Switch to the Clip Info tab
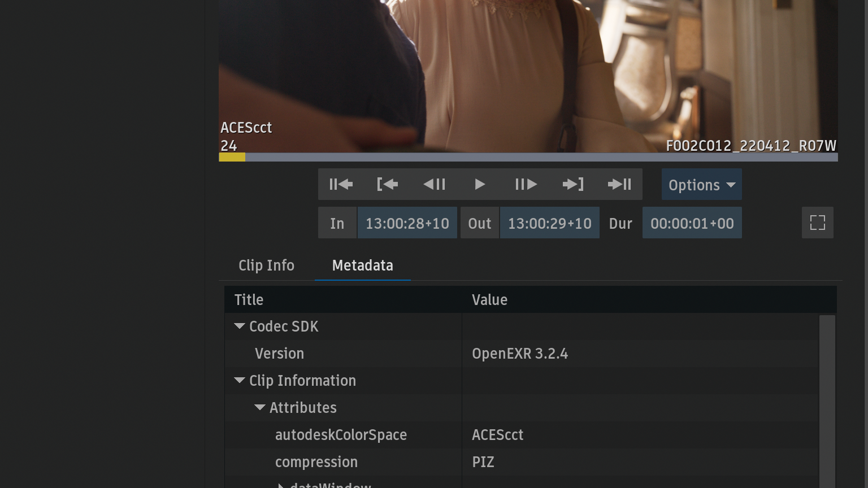Screen dimensions: 868x488 266,265
